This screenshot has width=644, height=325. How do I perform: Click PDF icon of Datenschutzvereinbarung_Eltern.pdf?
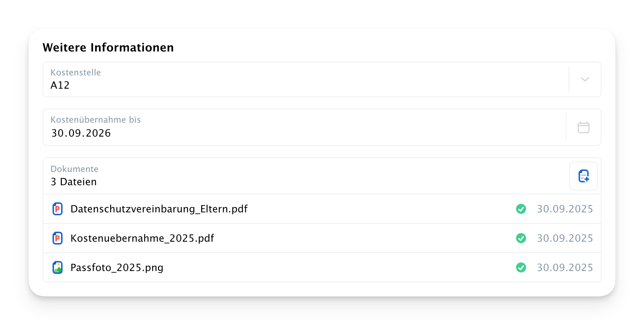(58, 209)
